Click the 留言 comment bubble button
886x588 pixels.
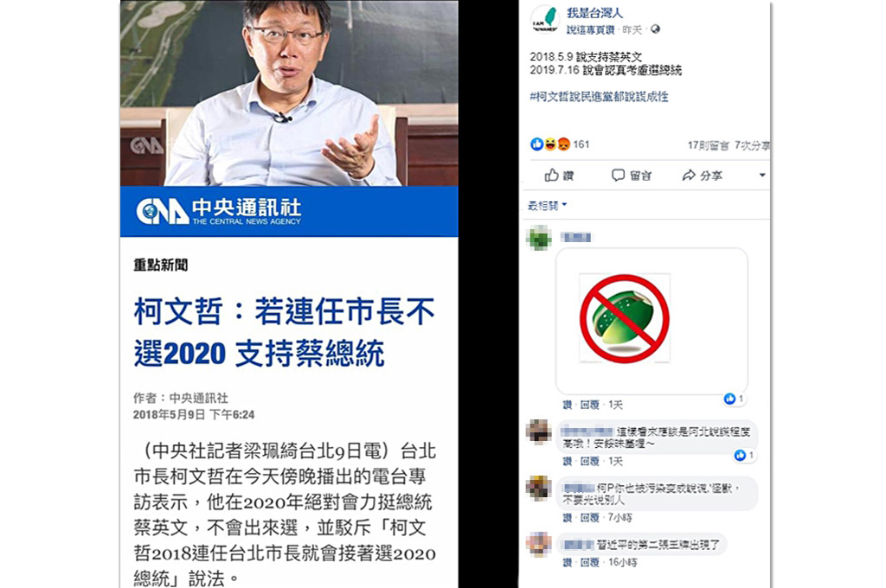point(631,176)
